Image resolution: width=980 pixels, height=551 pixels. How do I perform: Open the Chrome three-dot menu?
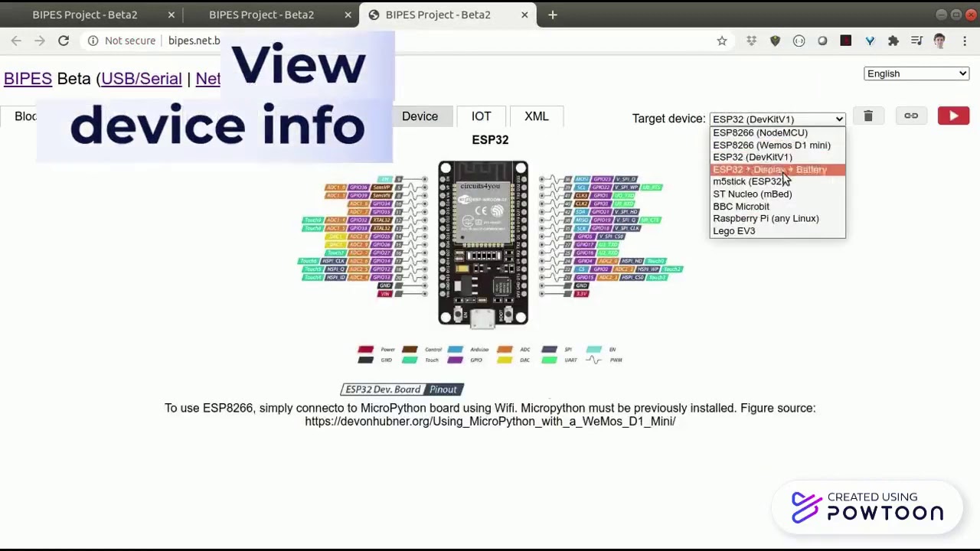(x=964, y=41)
